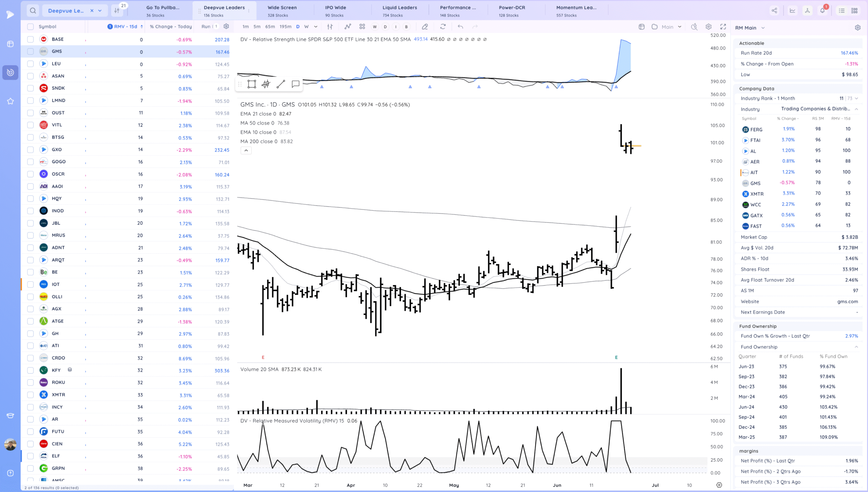Switch to list with grid layout icon
The image size is (868, 492).
[854, 11]
